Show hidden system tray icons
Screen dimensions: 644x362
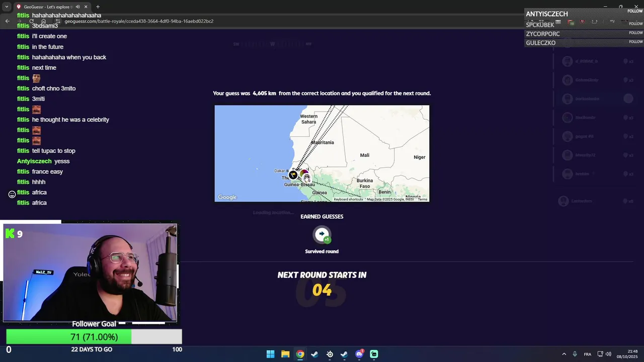coord(564,354)
